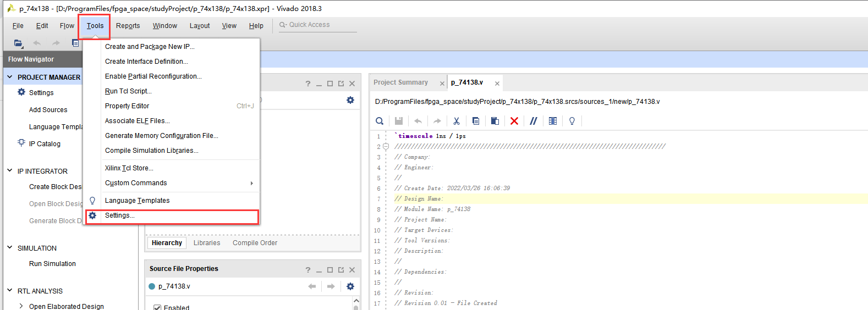Click the save file icon in editor toolbar
Screen dimensions: 868x310
coord(399,121)
